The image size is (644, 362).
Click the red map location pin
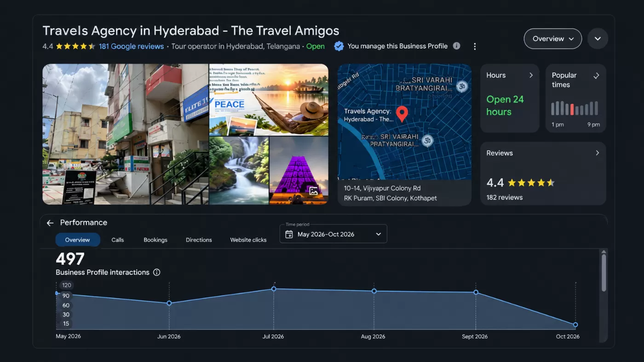[402, 114]
